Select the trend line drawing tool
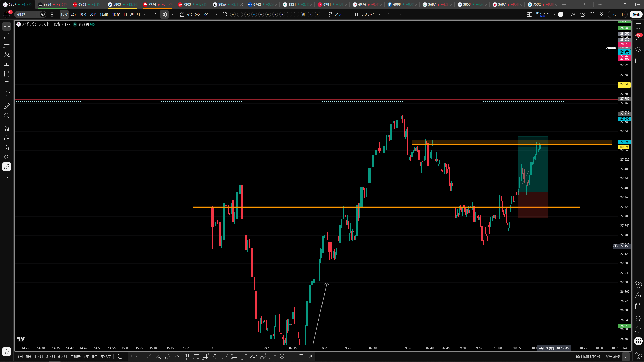This screenshot has height=362, width=644. pyautogui.click(x=7, y=36)
